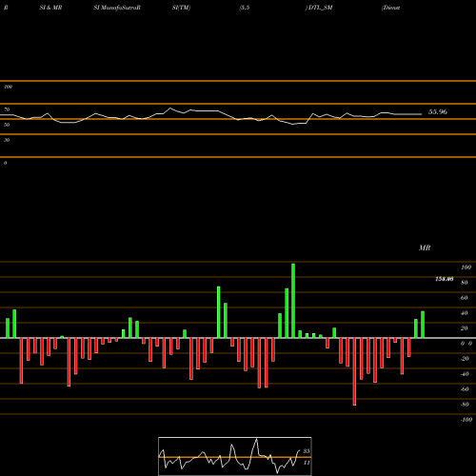This screenshot has width=476, height=476.
Task: Click the 100 label on the MR axis
Action: pyautogui.click(x=466, y=268)
